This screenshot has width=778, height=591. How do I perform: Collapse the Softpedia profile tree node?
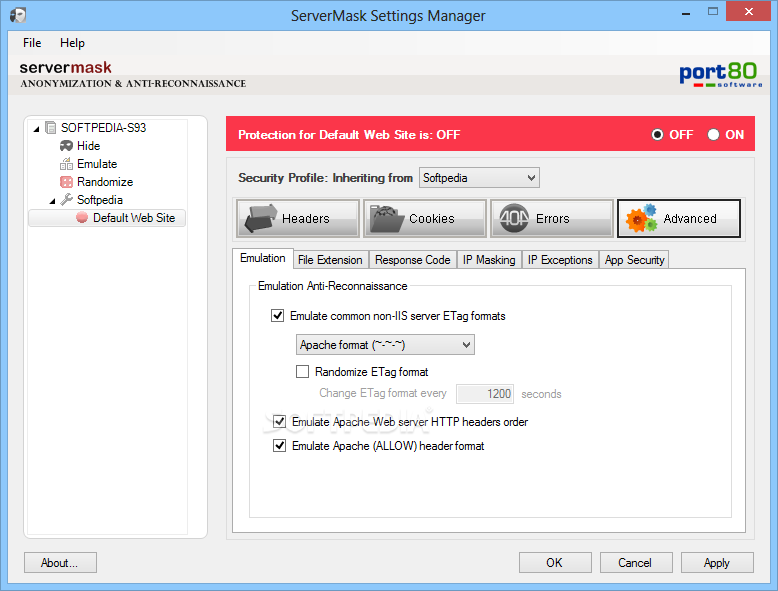(x=53, y=200)
